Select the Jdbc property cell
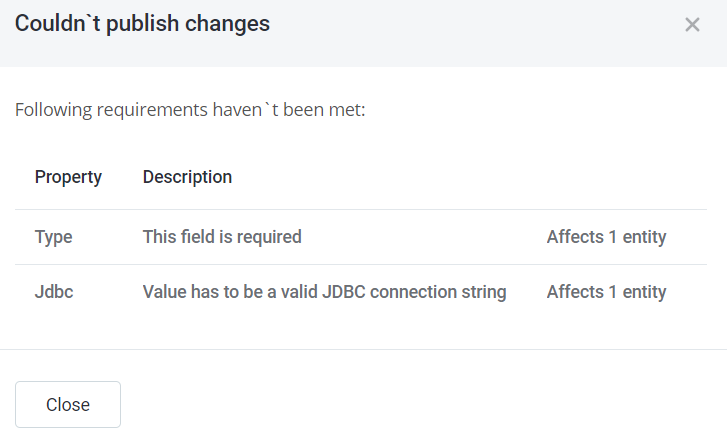 pyautogui.click(x=54, y=292)
